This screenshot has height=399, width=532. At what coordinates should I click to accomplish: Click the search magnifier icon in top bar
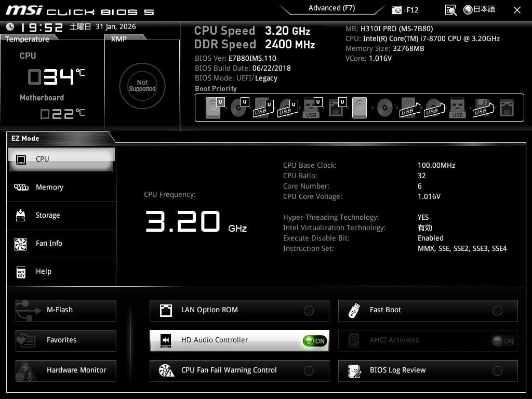point(451,10)
